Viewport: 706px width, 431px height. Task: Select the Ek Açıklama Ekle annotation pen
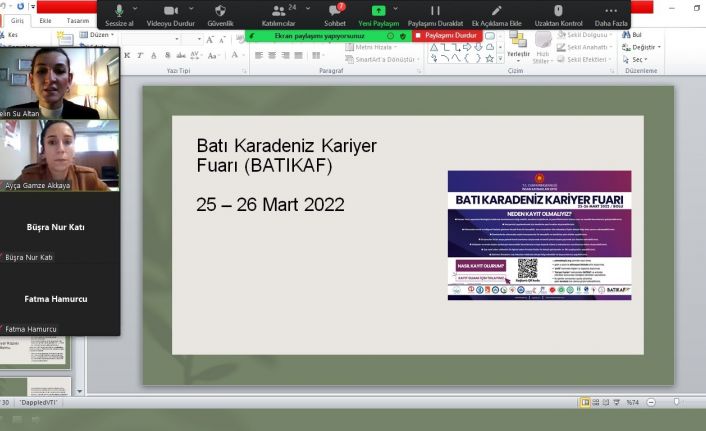[x=496, y=14]
